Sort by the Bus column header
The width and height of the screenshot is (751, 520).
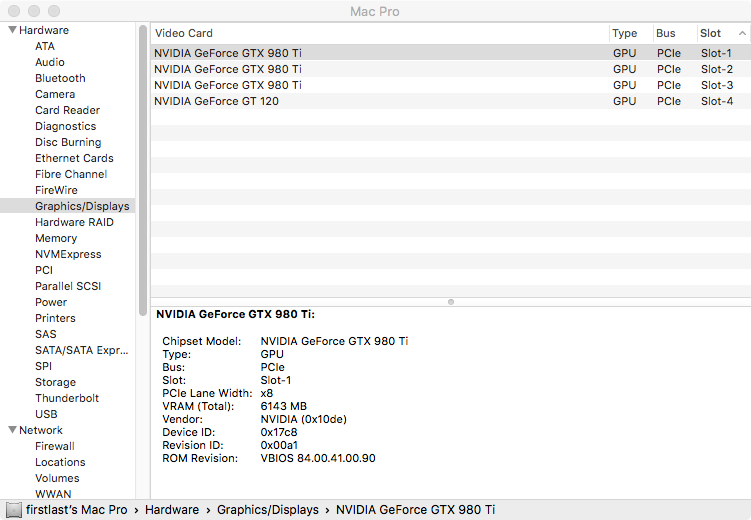(674, 33)
